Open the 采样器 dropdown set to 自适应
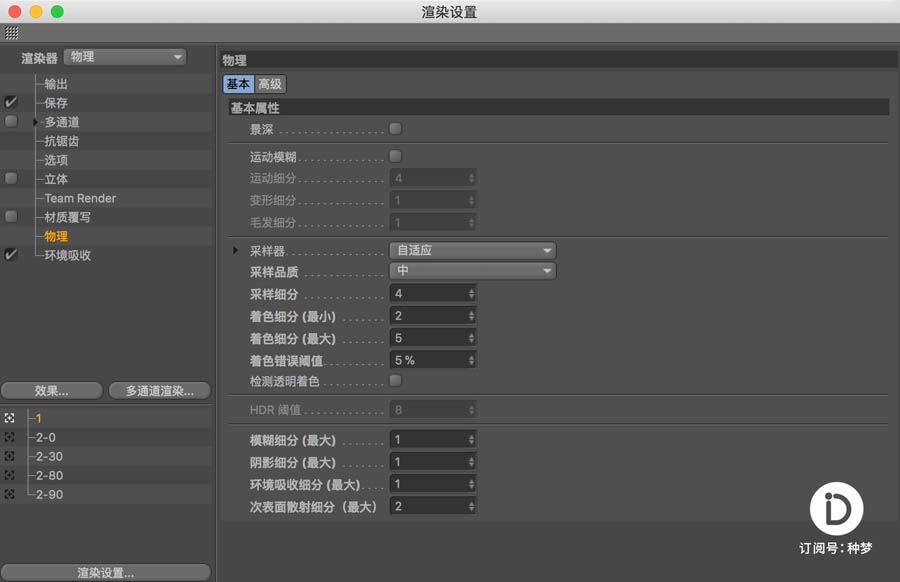900x582 pixels. 472,250
